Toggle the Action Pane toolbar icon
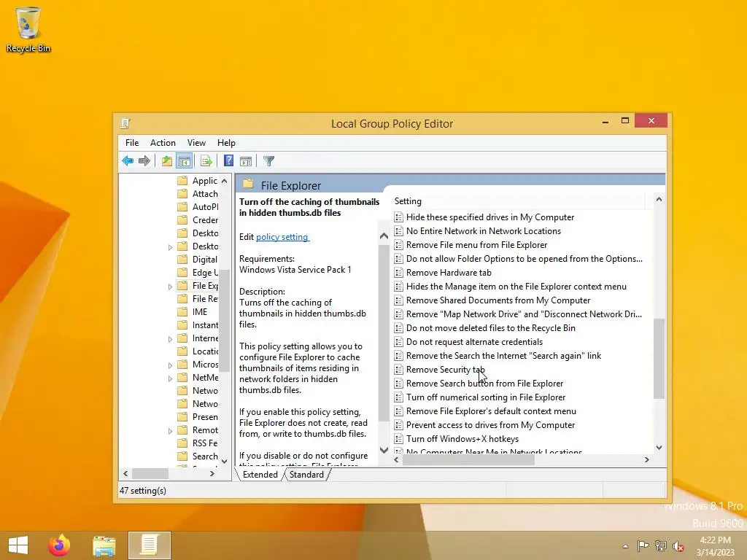This screenshot has height=560, width=747. [x=246, y=161]
